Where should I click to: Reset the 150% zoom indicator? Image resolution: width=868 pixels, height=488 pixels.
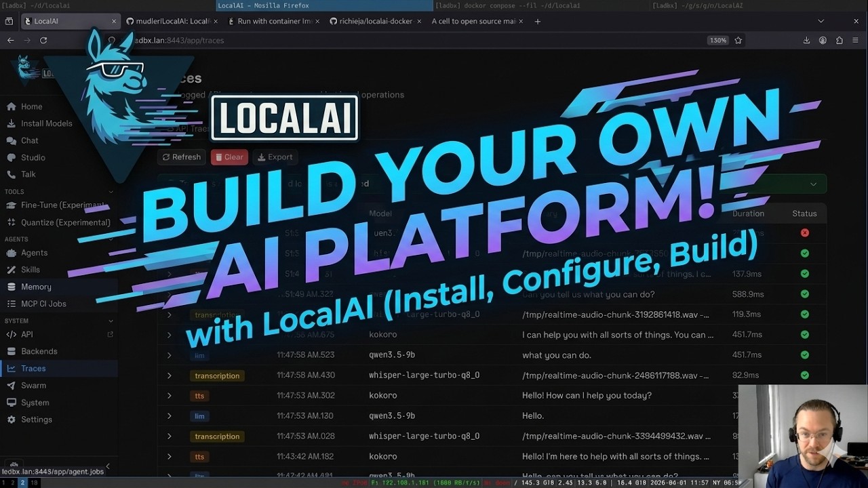click(718, 40)
